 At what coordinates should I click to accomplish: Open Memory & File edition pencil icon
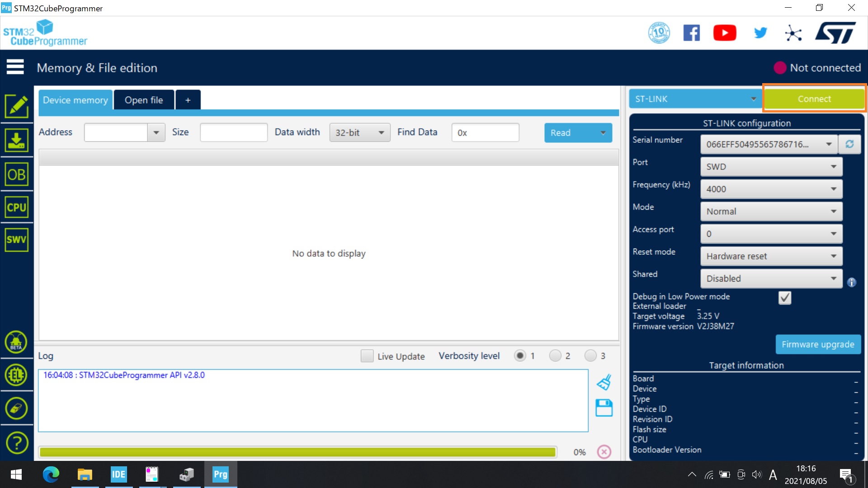(x=17, y=106)
